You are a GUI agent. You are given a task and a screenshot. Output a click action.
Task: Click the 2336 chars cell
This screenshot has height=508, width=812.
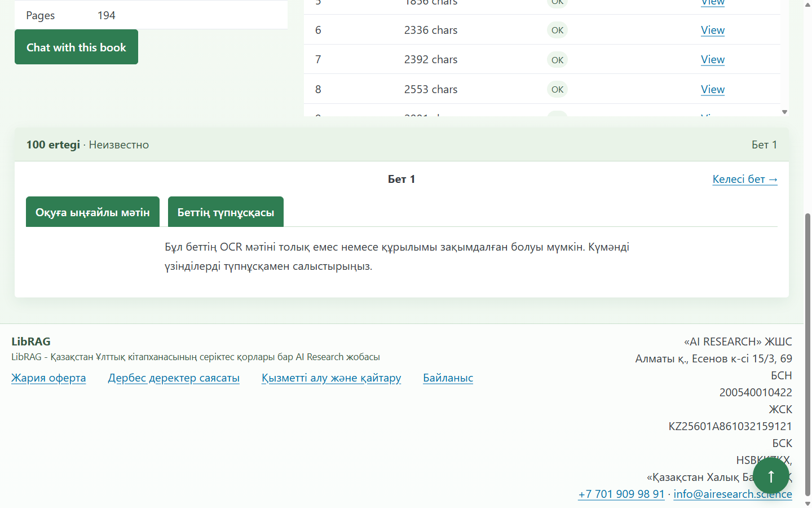(x=431, y=30)
